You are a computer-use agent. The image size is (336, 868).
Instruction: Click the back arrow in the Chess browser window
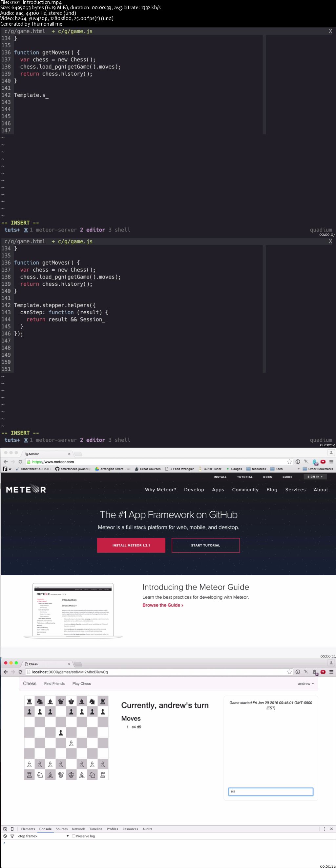5,672
